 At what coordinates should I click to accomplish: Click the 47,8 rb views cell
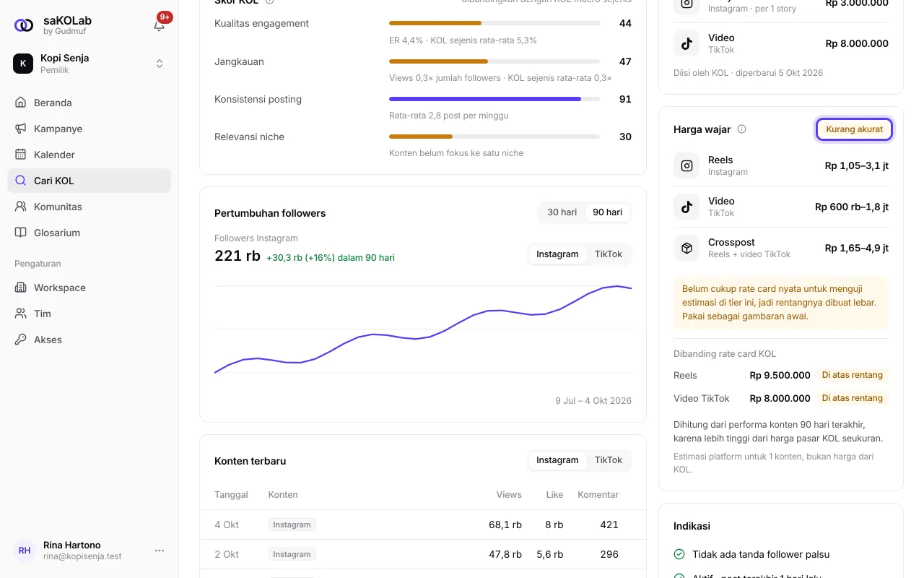coord(505,554)
